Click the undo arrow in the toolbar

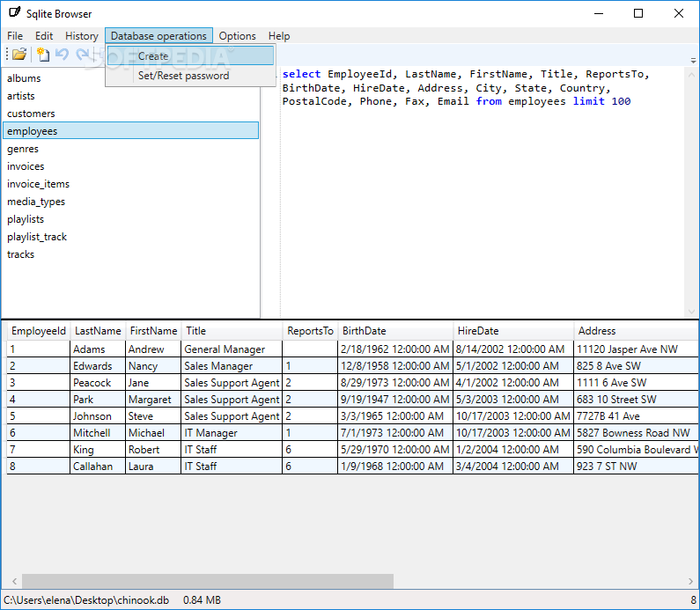(62, 55)
